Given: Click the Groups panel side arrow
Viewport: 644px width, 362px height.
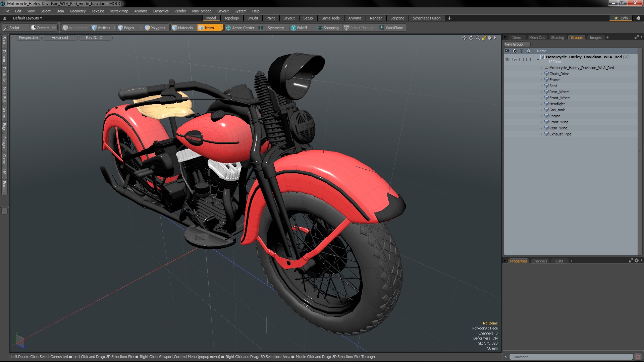Looking at the screenshot, I should (641, 37).
